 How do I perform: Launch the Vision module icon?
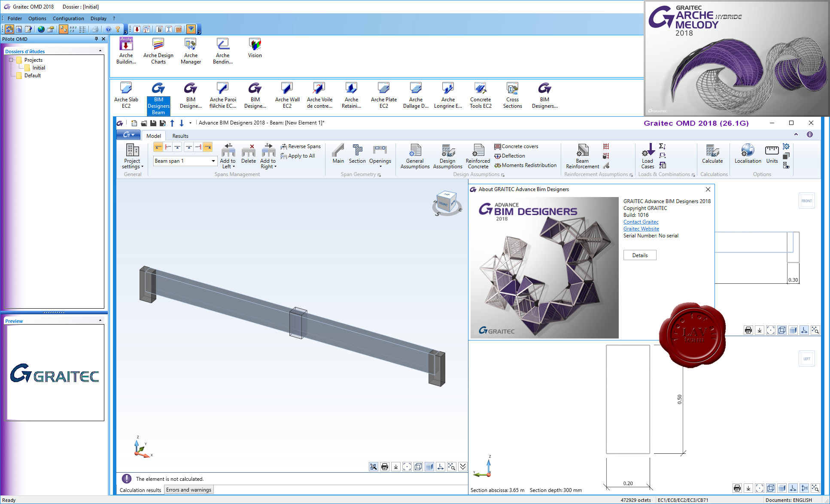click(255, 48)
